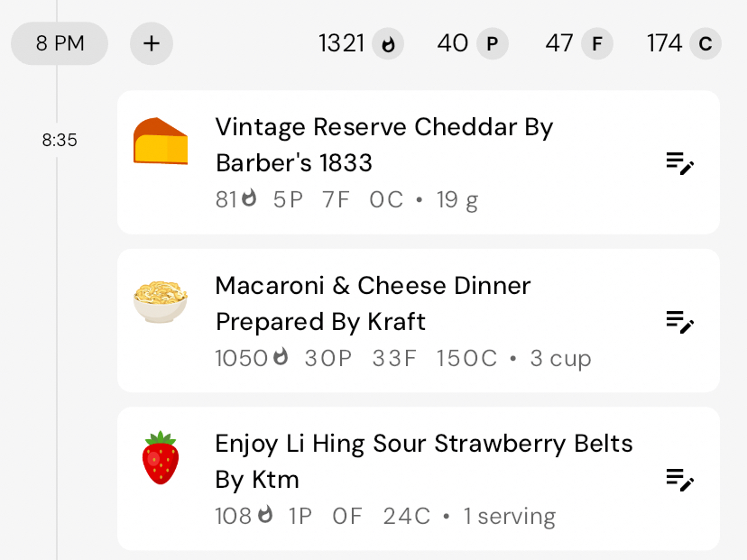Click the calories flame icon in header
Screen dimensions: 747x560
click(x=389, y=43)
